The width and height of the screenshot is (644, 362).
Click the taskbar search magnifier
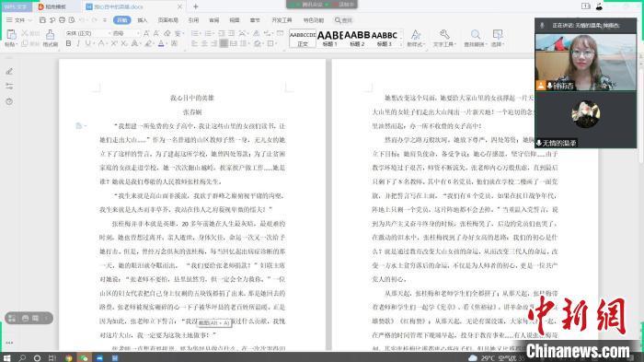[x=22, y=358]
